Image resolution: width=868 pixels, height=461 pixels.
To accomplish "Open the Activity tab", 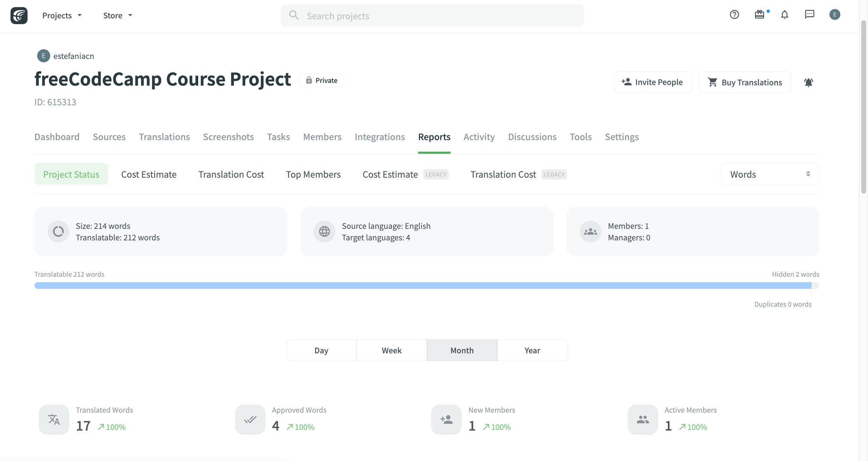I will tap(479, 137).
